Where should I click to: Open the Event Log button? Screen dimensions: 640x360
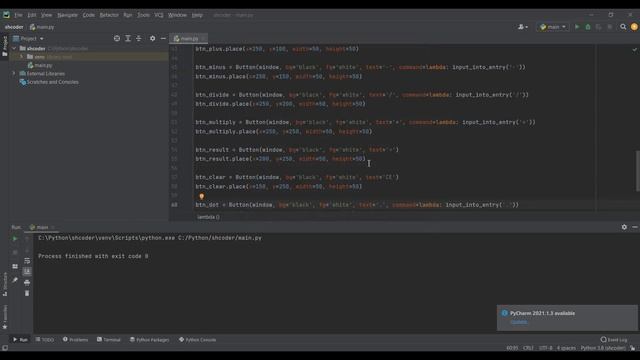(614, 340)
